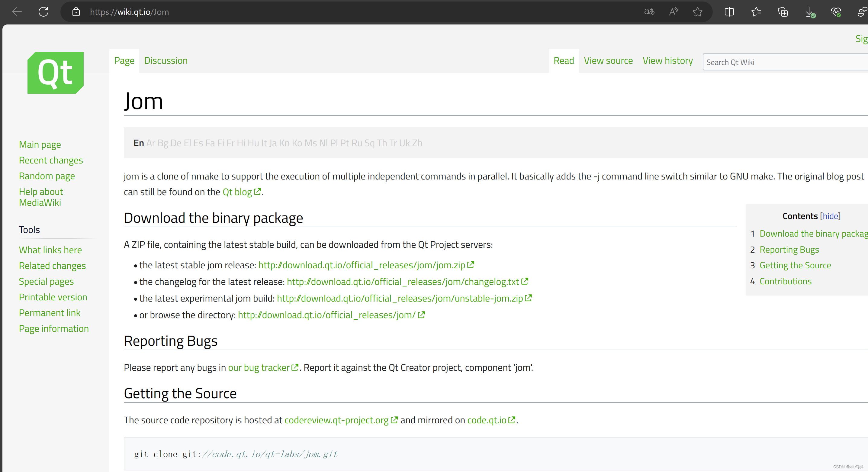This screenshot has width=868, height=472.
Task: Toggle split screen view icon
Action: point(729,12)
